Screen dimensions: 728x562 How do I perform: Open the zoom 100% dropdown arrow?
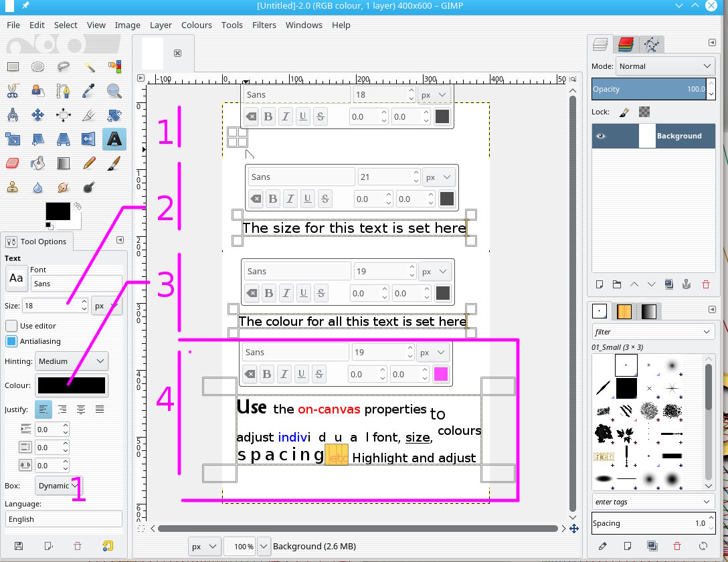pyautogui.click(x=263, y=546)
